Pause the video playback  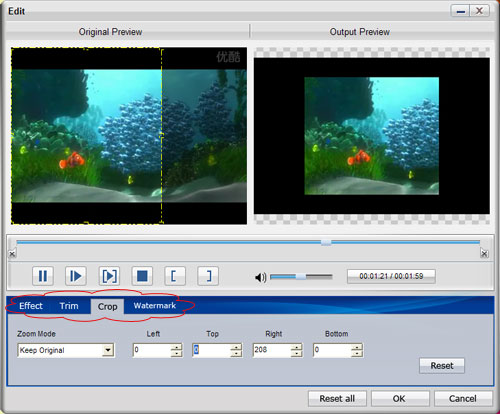[x=43, y=276]
